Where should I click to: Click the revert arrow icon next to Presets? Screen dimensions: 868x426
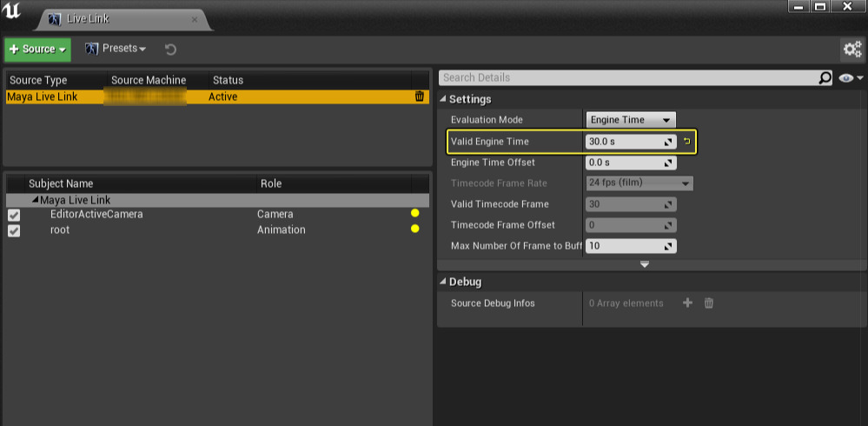tap(170, 50)
